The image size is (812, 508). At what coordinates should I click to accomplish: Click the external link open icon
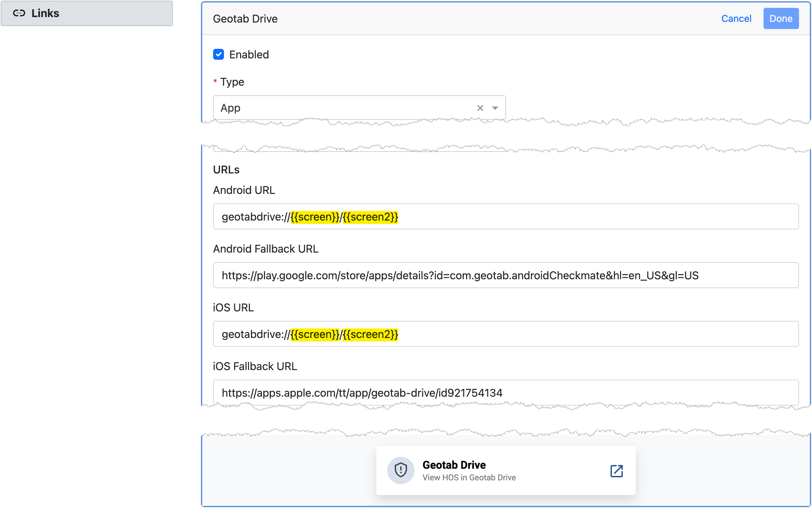616,471
